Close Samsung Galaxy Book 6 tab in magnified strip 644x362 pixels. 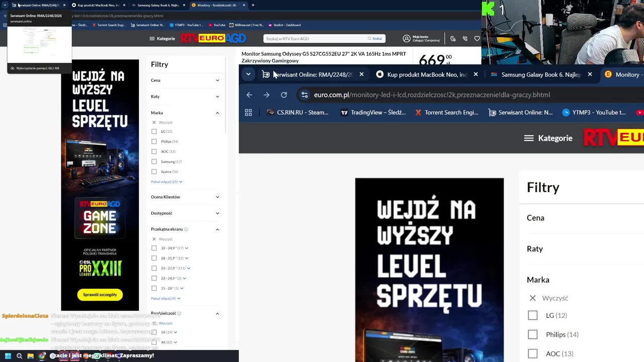coord(590,74)
